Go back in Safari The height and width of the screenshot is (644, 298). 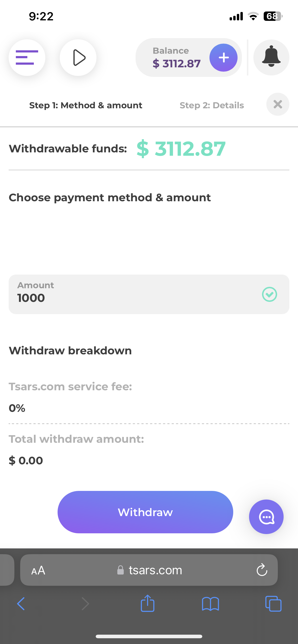coord(21,604)
